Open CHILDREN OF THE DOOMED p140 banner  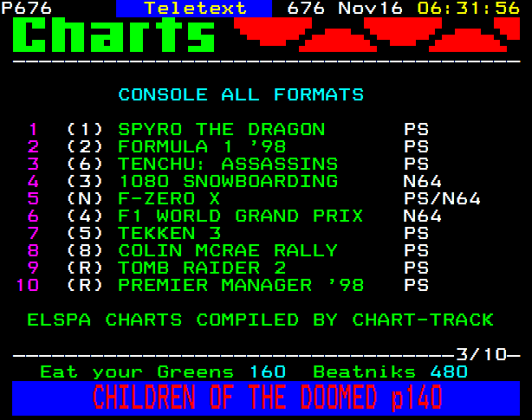pos(266,398)
